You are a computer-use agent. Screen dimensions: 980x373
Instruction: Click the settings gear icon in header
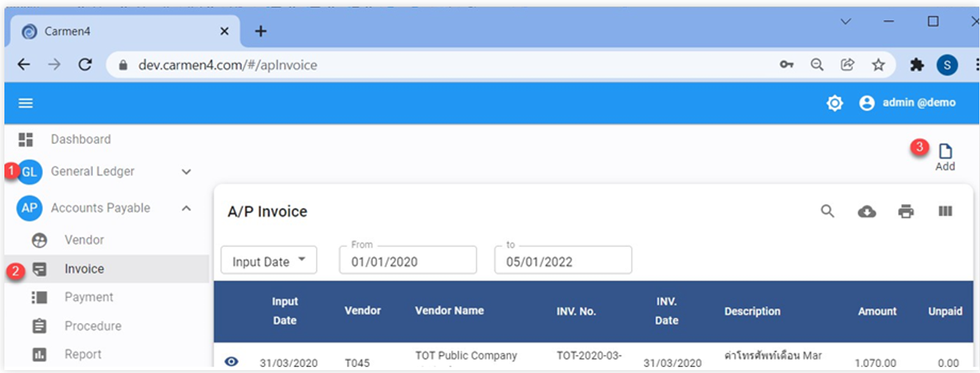[834, 104]
